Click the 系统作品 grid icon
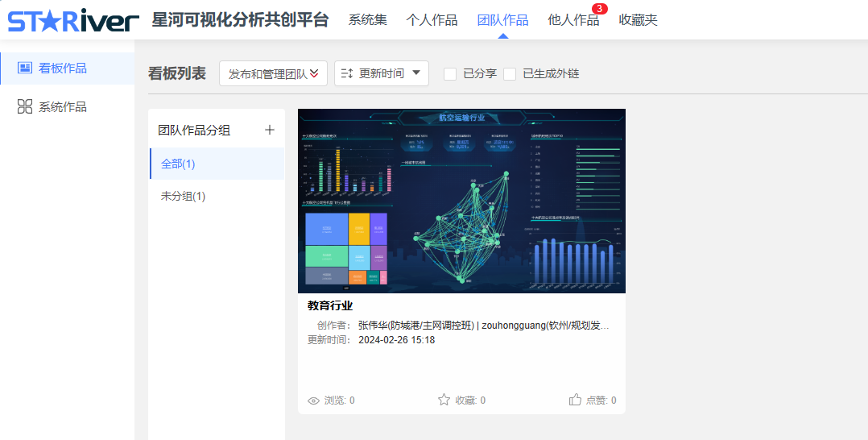 (x=25, y=106)
